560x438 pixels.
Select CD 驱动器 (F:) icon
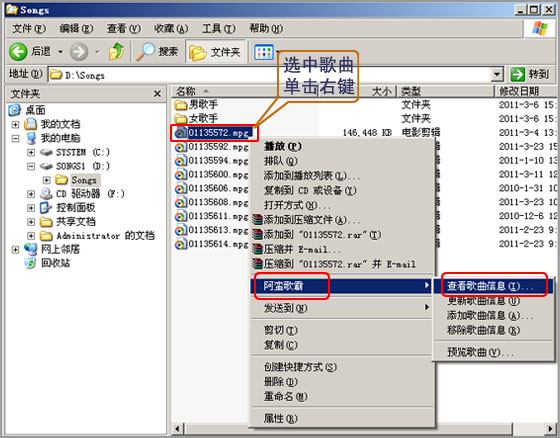pyautogui.click(x=46, y=194)
